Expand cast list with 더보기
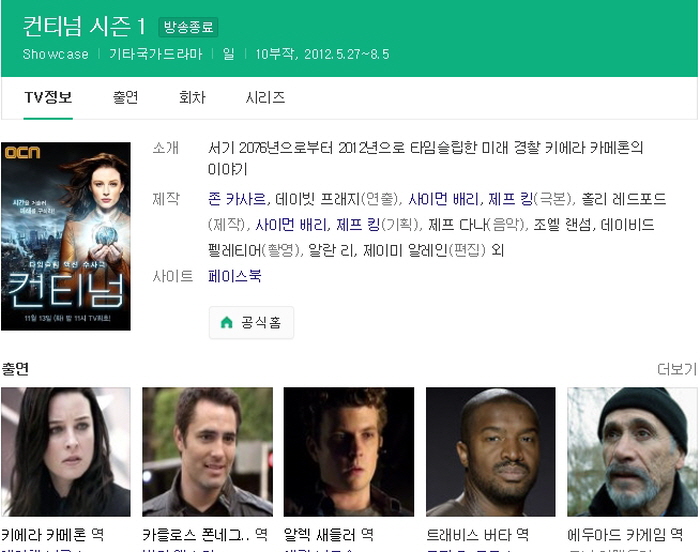Image resolution: width=700 pixels, height=552 pixels. click(676, 369)
